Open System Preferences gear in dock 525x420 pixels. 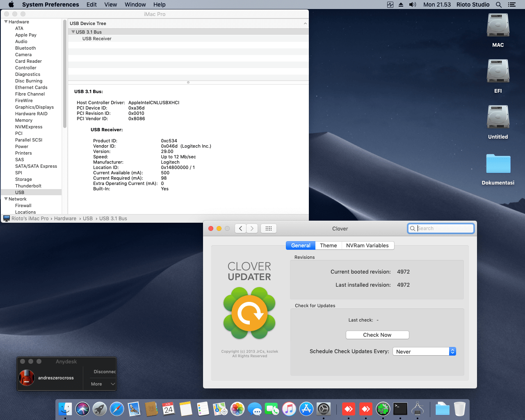[324, 409]
